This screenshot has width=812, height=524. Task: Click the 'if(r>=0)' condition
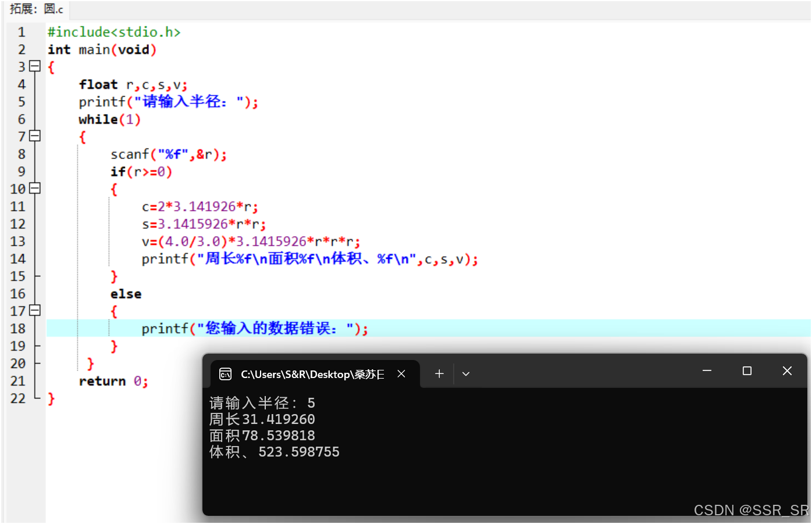pos(141,172)
